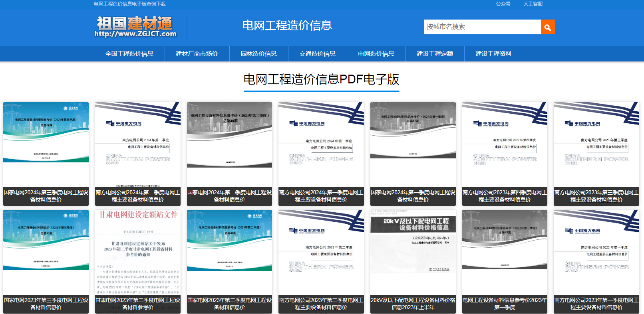Open the 建设工程资料 menu item
This screenshot has height=314, width=644.
click(x=493, y=54)
